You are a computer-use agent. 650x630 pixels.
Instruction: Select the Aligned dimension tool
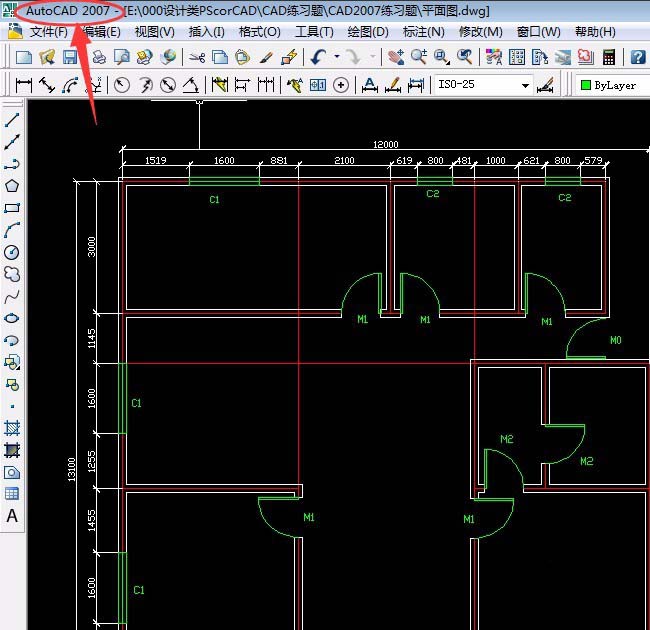(47, 85)
